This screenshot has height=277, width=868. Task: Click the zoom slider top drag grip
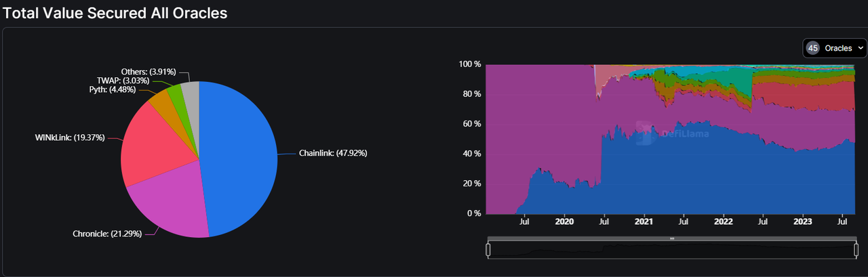pos(672,238)
